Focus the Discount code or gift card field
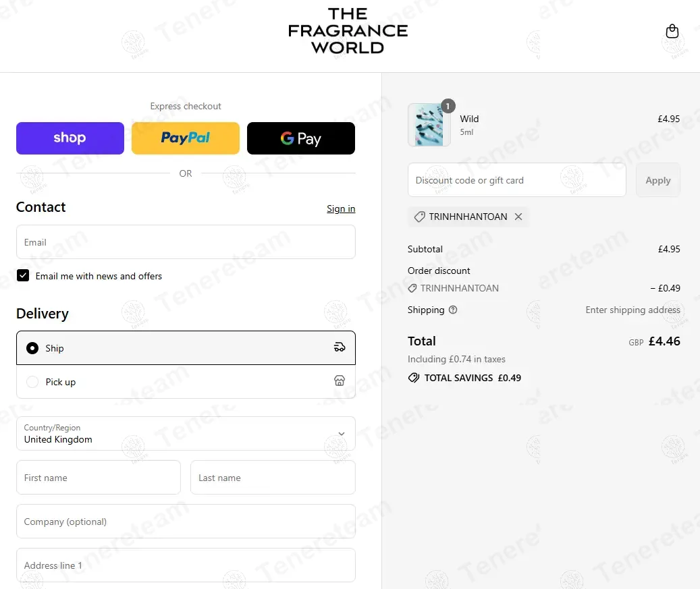 517,180
